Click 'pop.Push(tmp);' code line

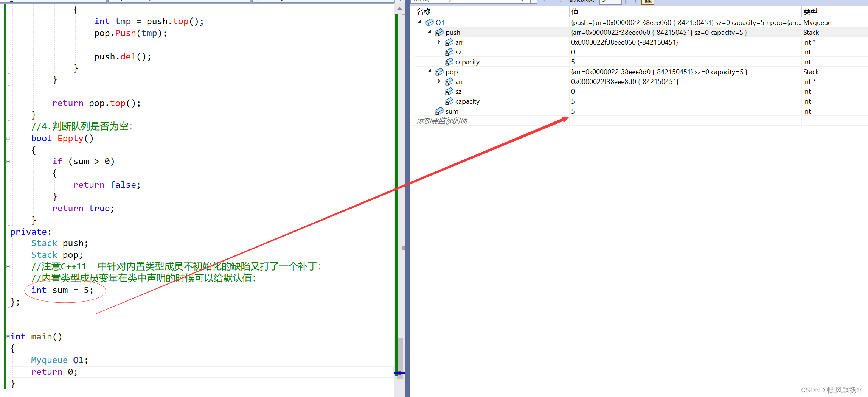click(x=130, y=33)
